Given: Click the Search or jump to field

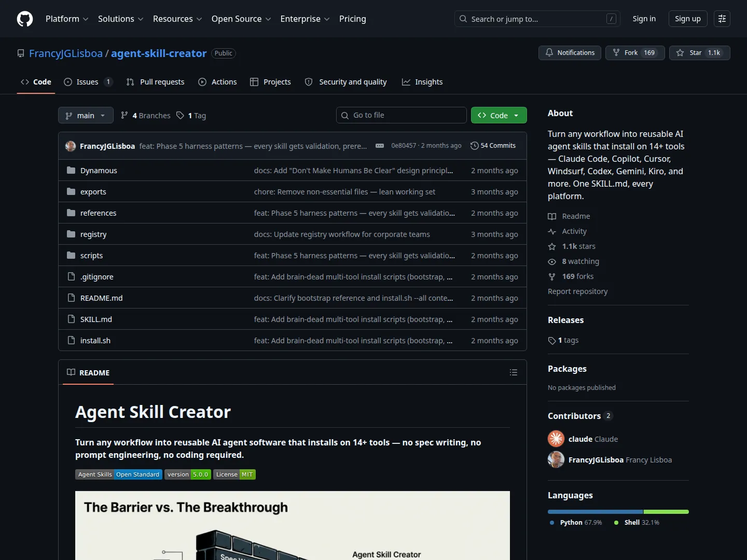Looking at the screenshot, I should click(537, 19).
